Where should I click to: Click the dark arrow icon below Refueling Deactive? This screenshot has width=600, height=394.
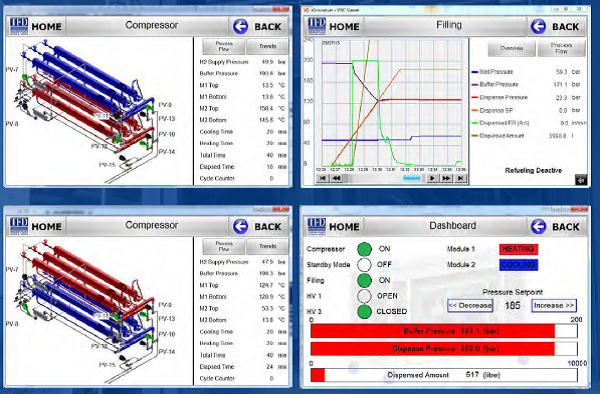pos(581,180)
